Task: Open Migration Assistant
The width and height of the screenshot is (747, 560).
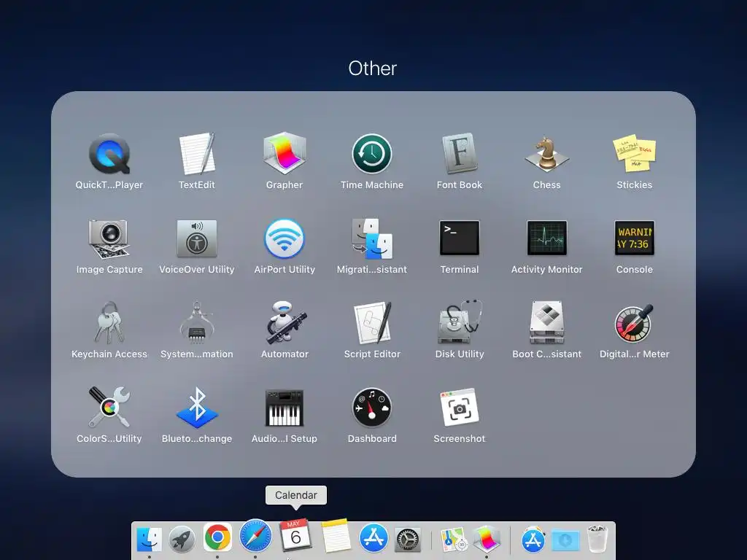Action: (x=372, y=238)
